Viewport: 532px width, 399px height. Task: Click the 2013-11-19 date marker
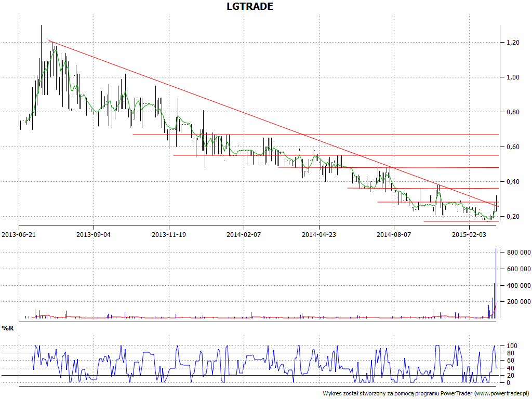point(169,234)
